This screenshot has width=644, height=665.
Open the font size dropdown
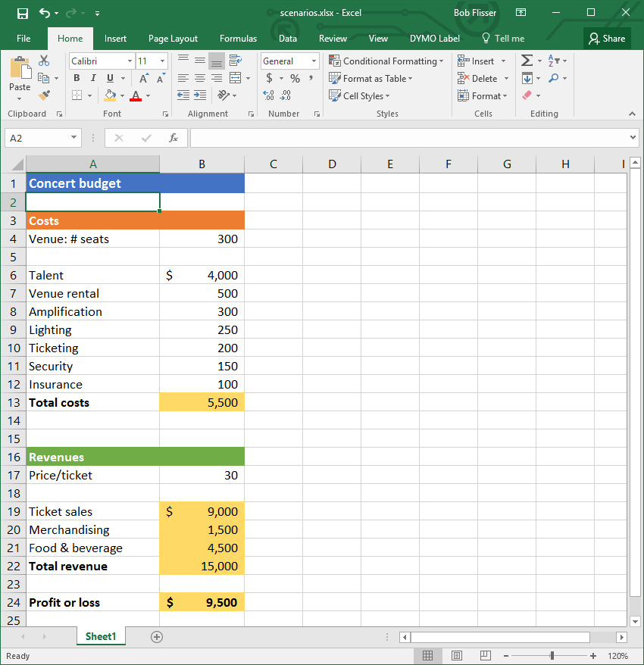pos(162,61)
